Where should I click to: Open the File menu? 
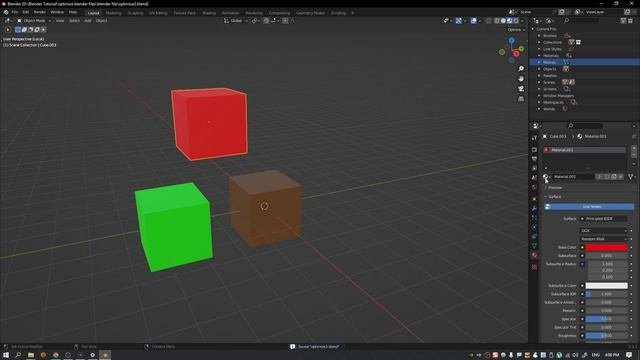pyautogui.click(x=15, y=12)
